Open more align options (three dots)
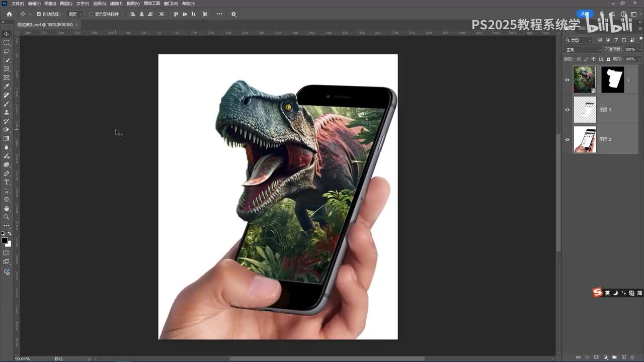The image size is (644, 362). pos(219,14)
